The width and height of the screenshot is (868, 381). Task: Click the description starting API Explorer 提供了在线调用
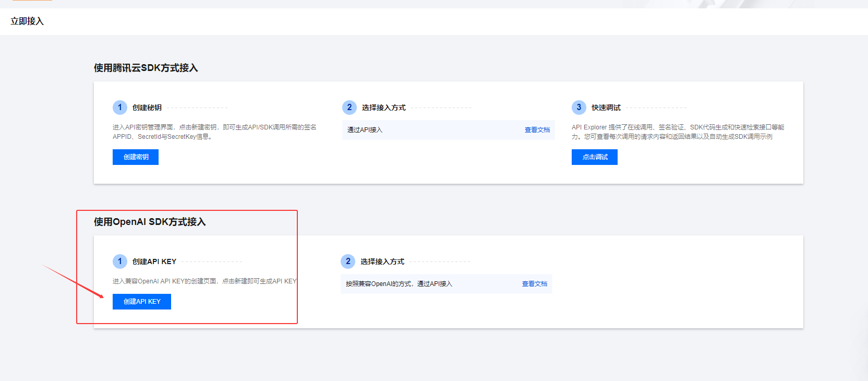pos(678,132)
